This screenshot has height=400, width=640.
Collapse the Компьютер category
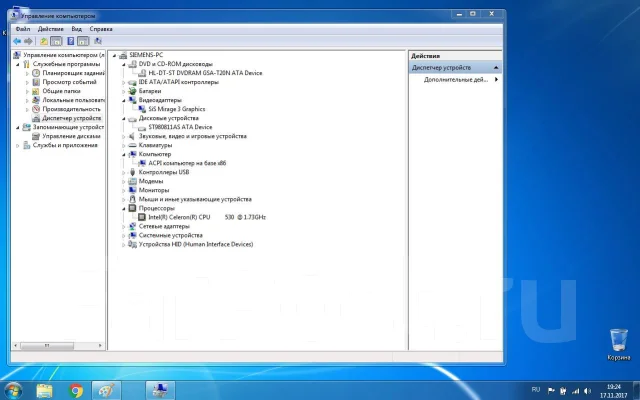tap(124, 154)
